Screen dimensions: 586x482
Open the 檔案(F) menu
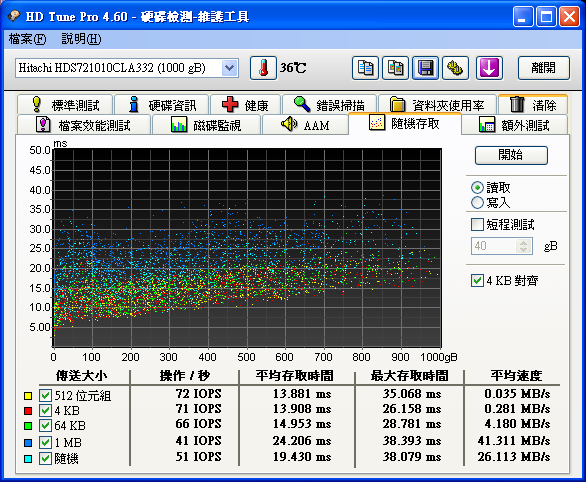point(27,39)
